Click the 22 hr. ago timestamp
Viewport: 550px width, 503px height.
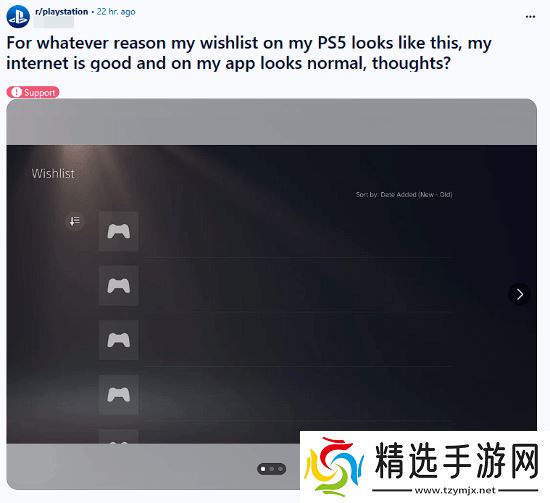coord(116,12)
